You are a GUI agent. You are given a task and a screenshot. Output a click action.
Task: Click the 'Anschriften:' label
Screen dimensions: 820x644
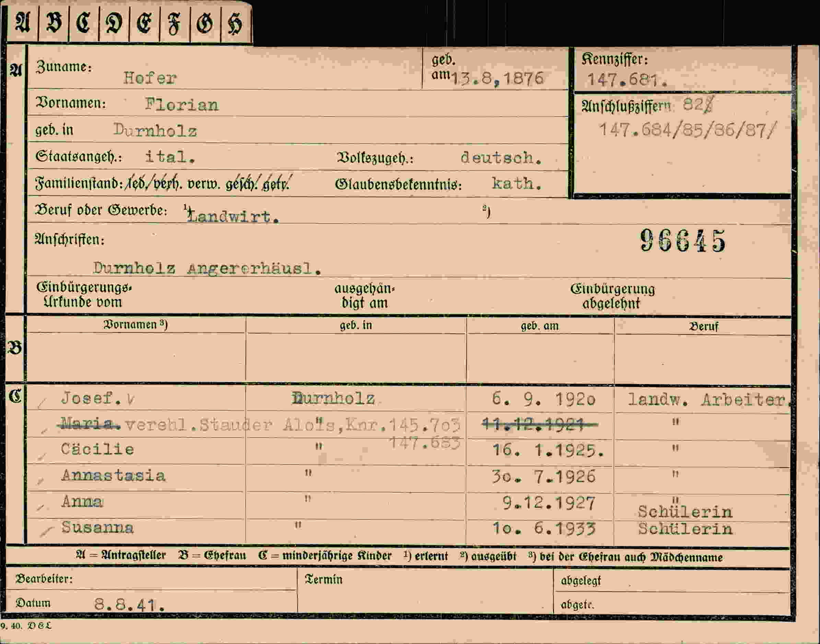coord(70,239)
